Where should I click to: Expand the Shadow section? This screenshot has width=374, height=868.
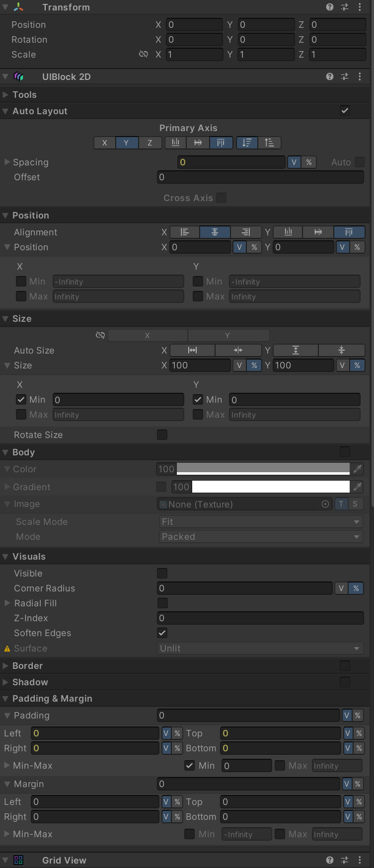pos(5,682)
